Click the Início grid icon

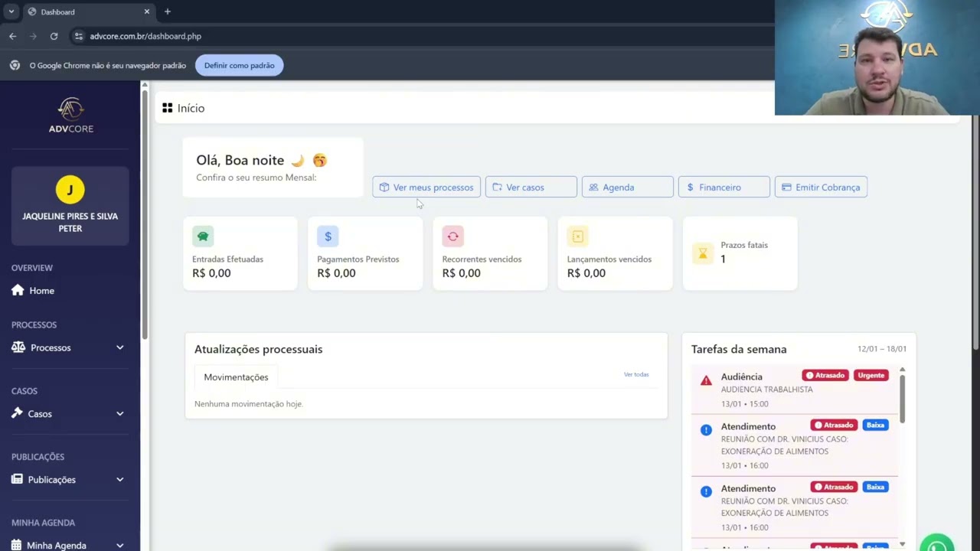[167, 108]
